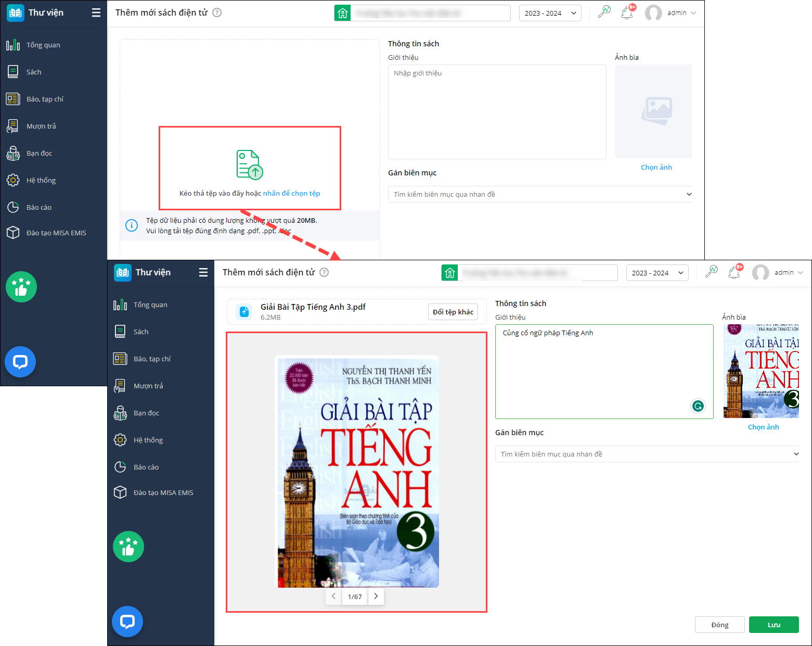Viewport: 812px width, 646px height.
Task: Click green thumbs-up feedback button in front window
Action: 128,547
